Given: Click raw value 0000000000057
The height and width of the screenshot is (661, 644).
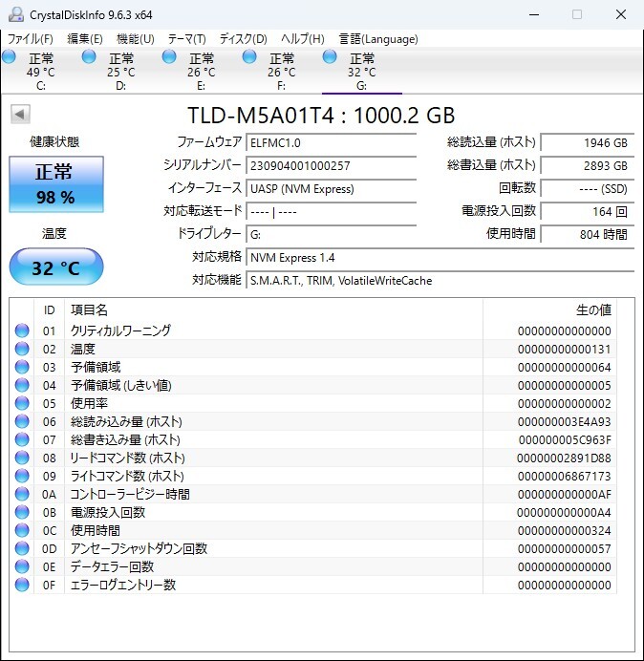Looking at the screenshot, I should click(x=565, y=549).
